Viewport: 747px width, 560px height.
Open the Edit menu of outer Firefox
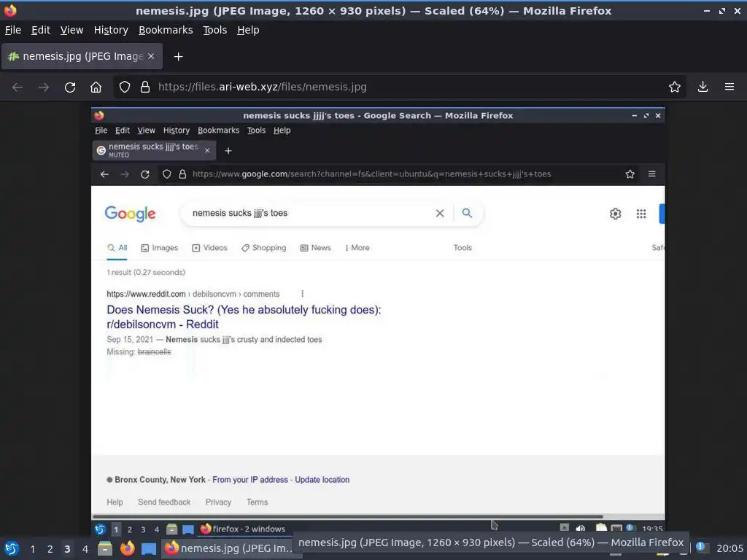pyautogui.click(x=41, y=30)
